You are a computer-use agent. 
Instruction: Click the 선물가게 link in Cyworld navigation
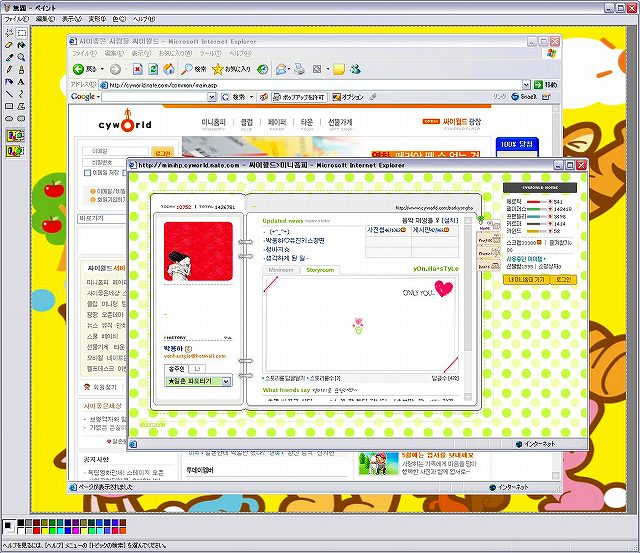(x=340, y=122)
